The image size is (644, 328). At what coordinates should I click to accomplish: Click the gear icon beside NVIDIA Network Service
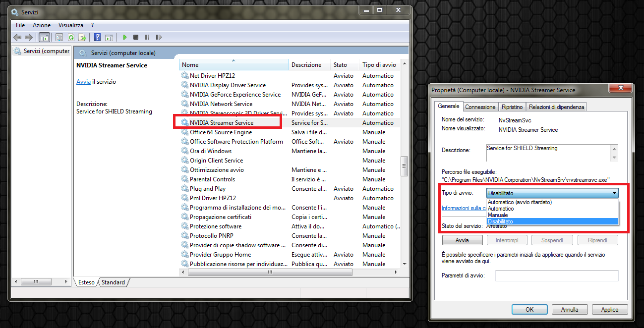coord(185,104)
